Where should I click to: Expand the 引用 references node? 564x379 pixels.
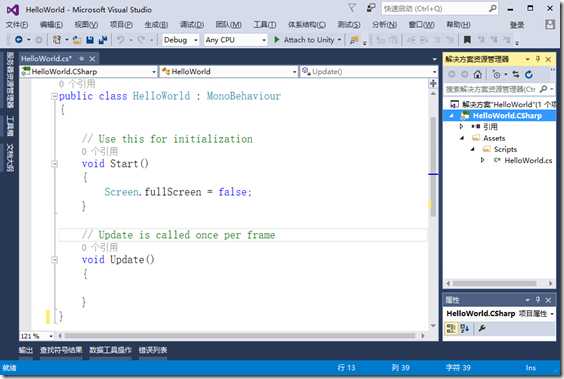(x=461, y=126)
